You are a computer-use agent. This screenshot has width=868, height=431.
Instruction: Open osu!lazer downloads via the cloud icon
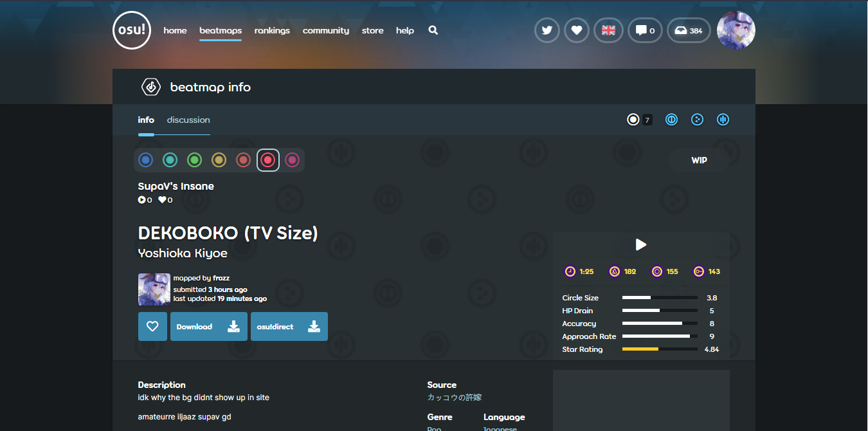[689, 30]
